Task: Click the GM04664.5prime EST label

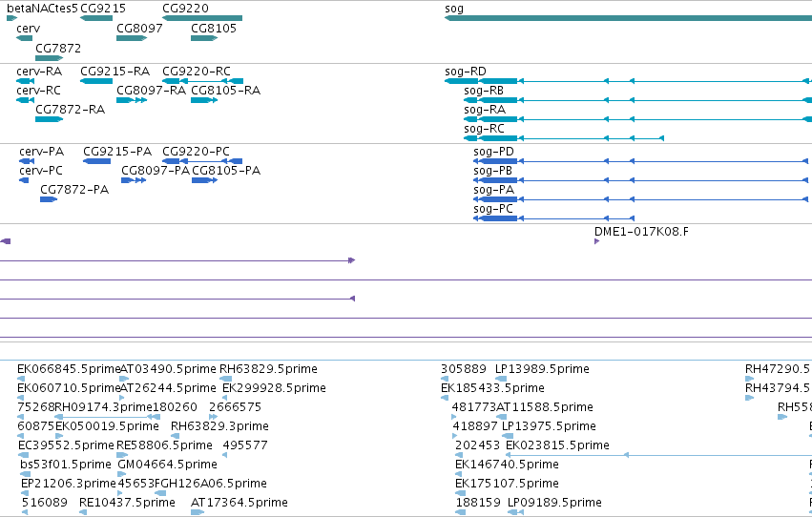Action: click(167, 465)
